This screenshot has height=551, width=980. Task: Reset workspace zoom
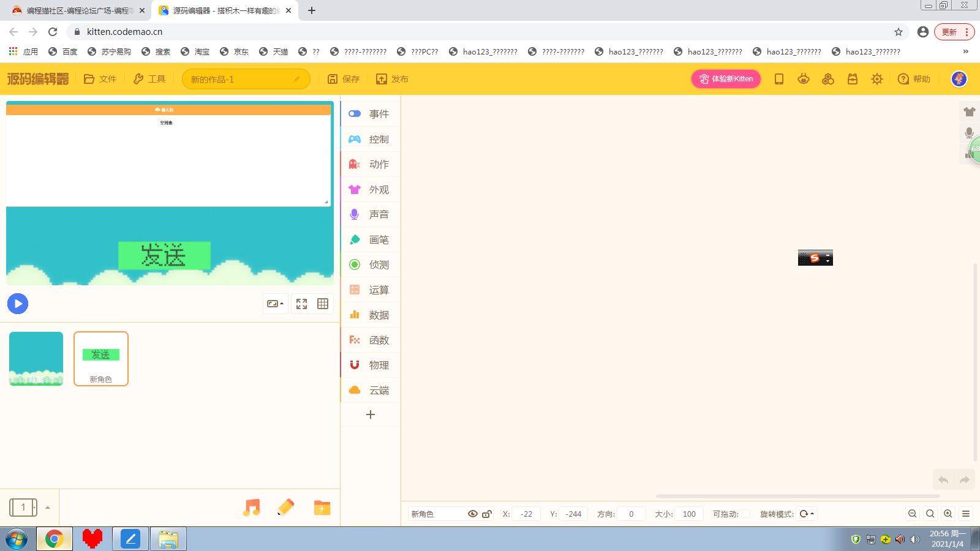[x=930, y=514]
